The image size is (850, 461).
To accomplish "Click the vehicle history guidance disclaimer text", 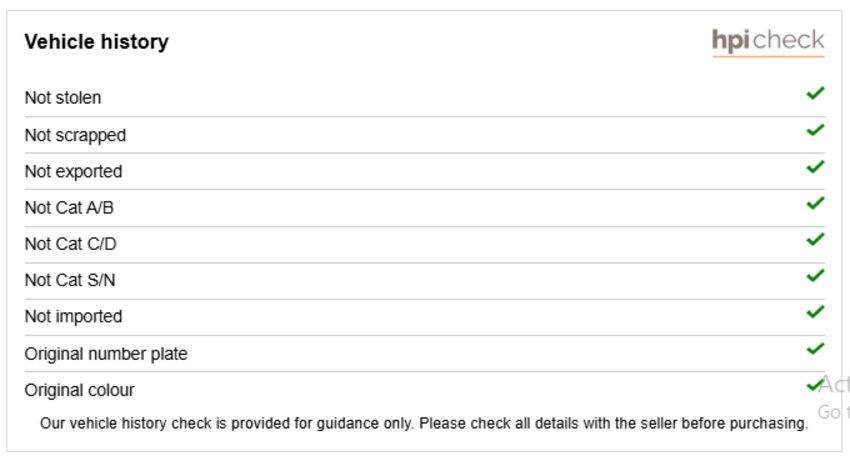I will [424, 424].
